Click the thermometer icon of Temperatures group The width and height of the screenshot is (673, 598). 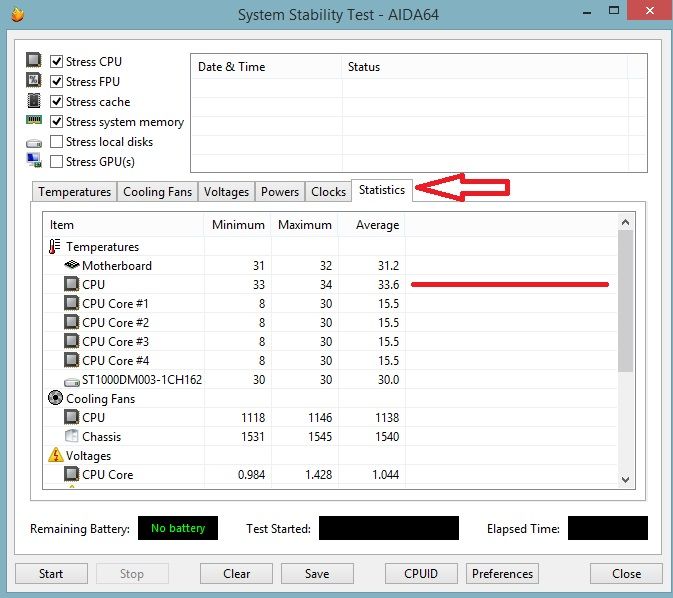55,246
